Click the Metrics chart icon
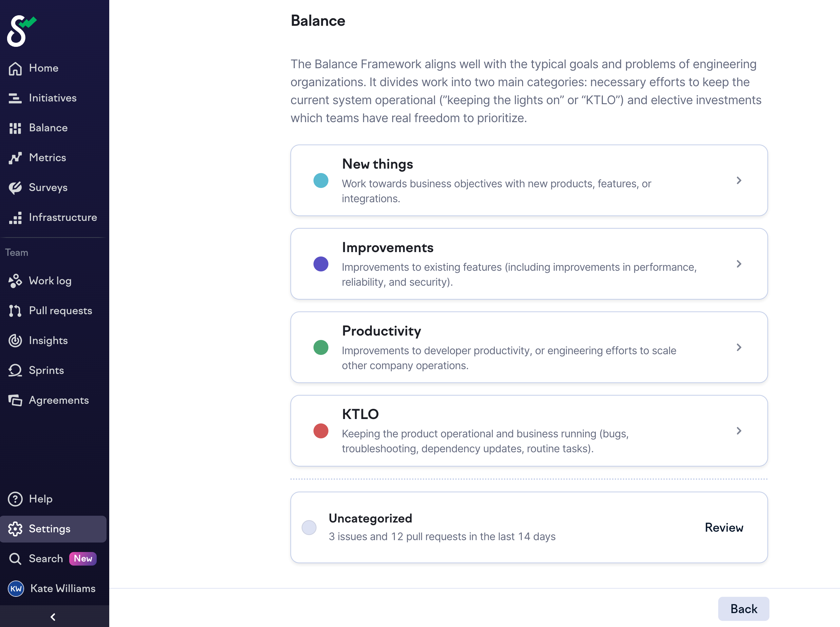 click(x=15, y=158)
